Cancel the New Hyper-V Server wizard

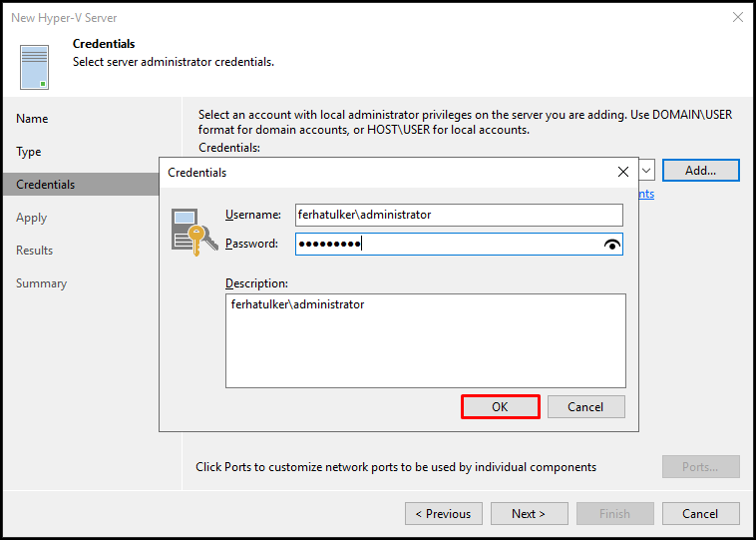pyautogui.click(x=701, y=514)
